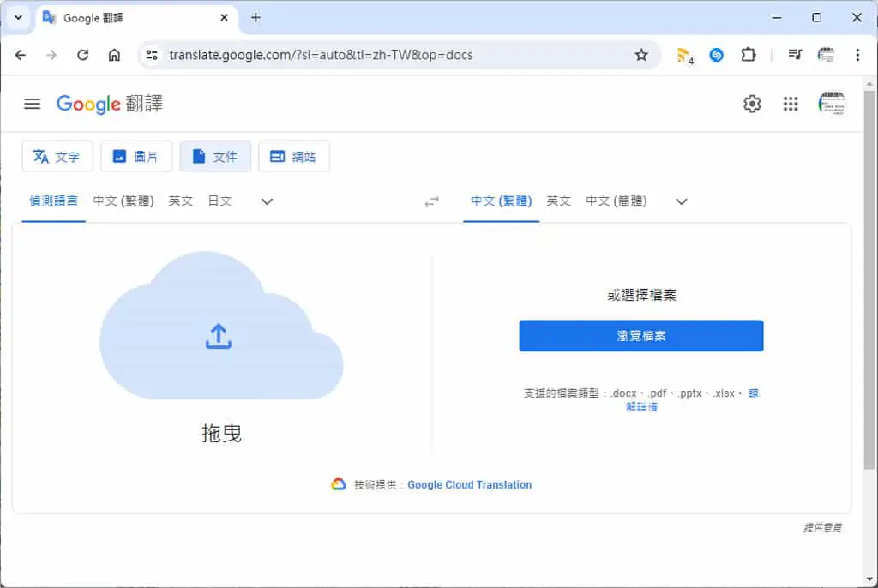Click the 拖曳 drag label text
The height and width of the screenshot is (588, 878).
click(x=222, y=433)
